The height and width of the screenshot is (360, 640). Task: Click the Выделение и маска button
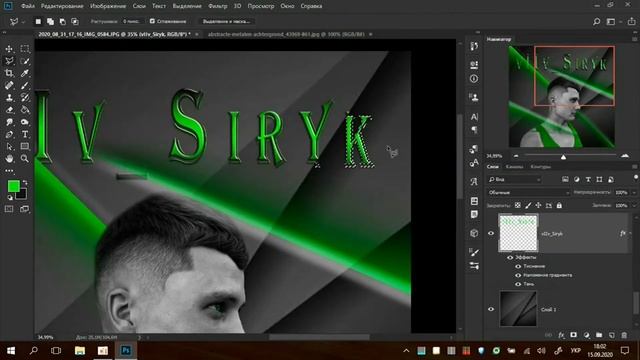(x=226, y=21)
